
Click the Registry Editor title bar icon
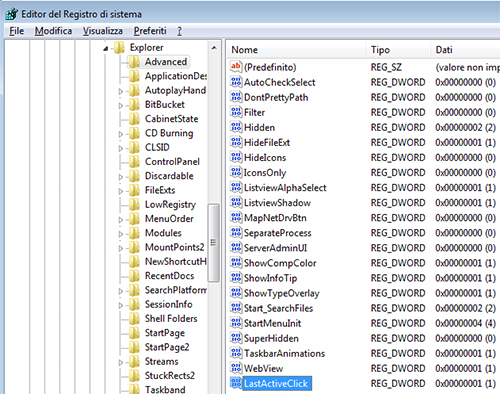point(12,14)
